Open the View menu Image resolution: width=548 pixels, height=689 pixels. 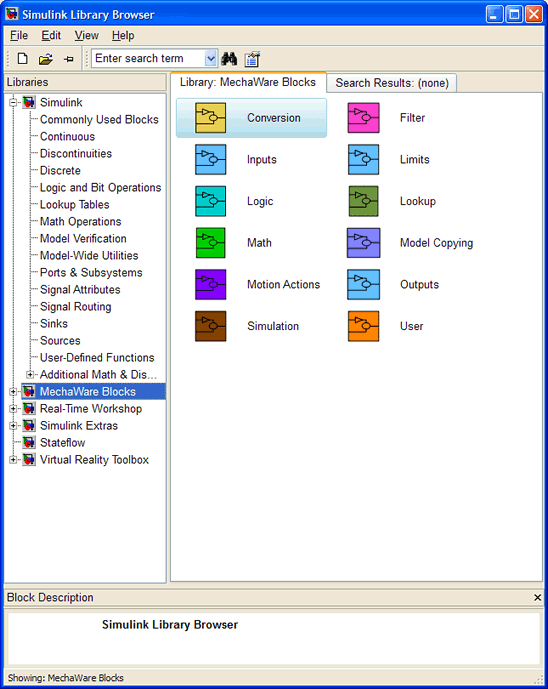(x=86, y=36)
